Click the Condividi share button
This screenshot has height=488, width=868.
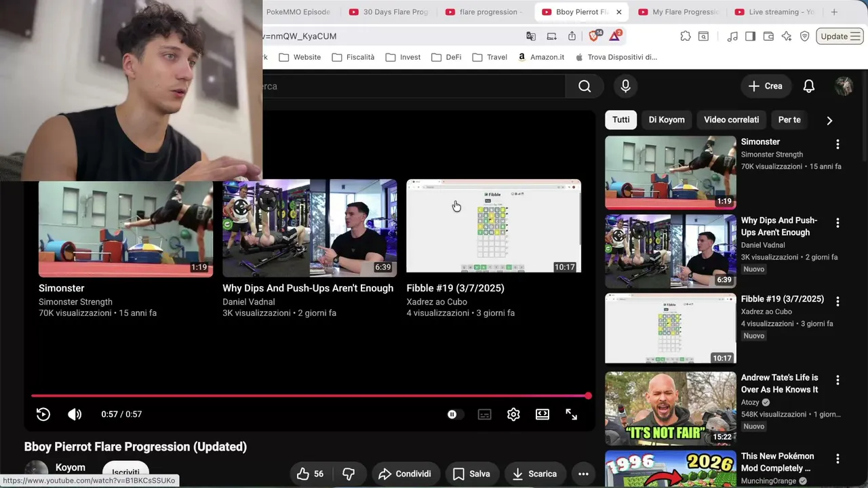pyautogui.click(x=405, y=474)
